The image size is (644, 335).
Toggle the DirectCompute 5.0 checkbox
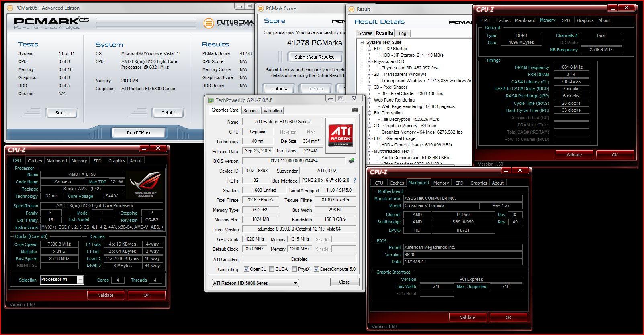click(x=316, y=269)
